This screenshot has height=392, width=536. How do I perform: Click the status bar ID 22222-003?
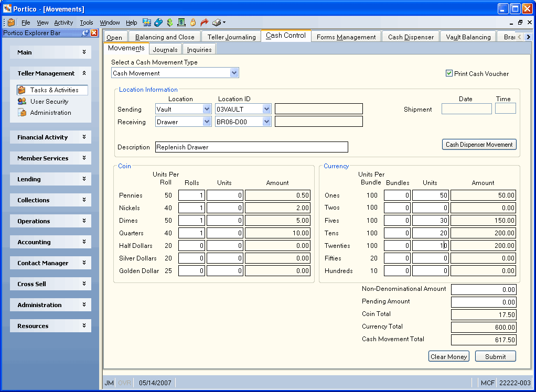click(x=515, y=383)
